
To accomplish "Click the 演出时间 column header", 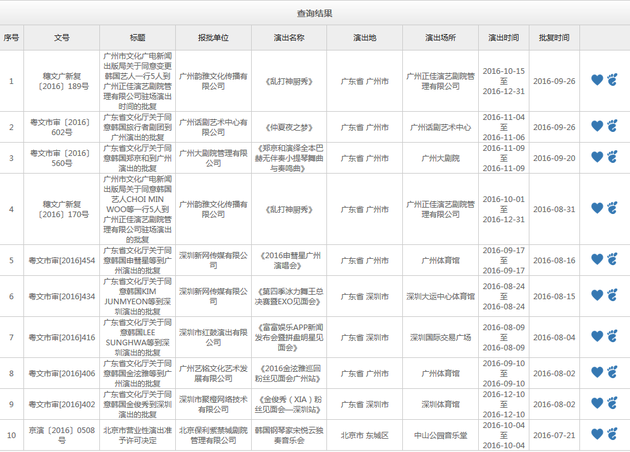I will coord(504,38).
